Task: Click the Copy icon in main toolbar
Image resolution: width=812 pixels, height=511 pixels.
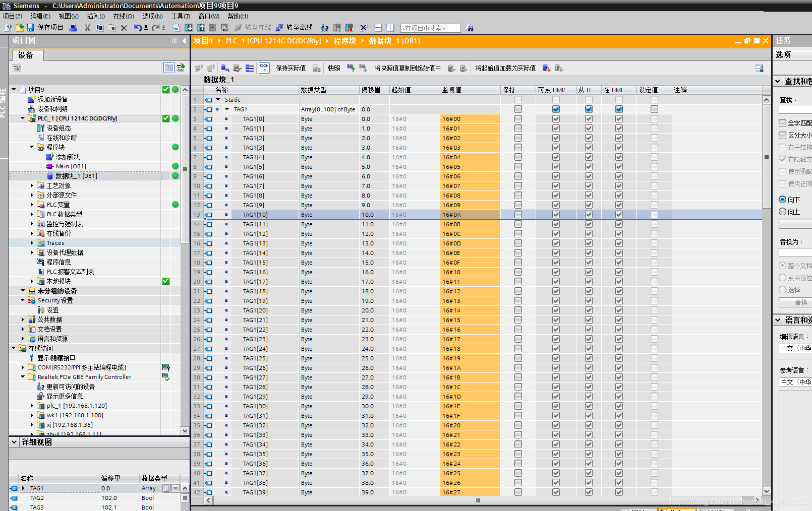Action: pos(99,28)
